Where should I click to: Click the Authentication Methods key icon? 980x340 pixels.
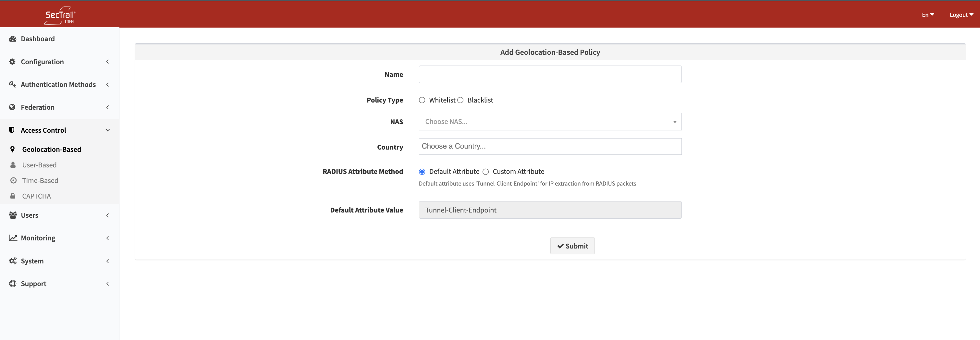click(x=12, y=84)
